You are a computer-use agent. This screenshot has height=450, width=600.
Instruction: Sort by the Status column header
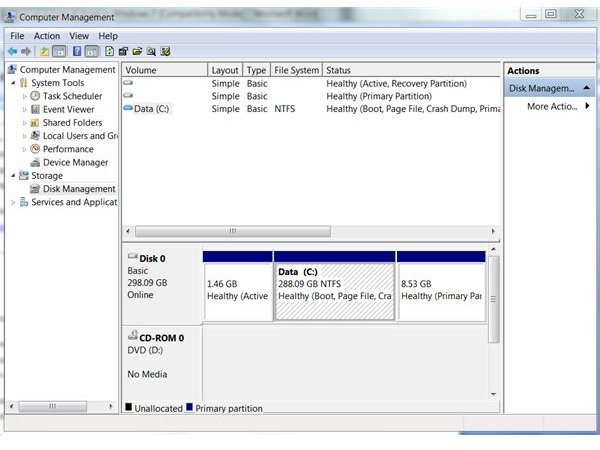point(411,70)
